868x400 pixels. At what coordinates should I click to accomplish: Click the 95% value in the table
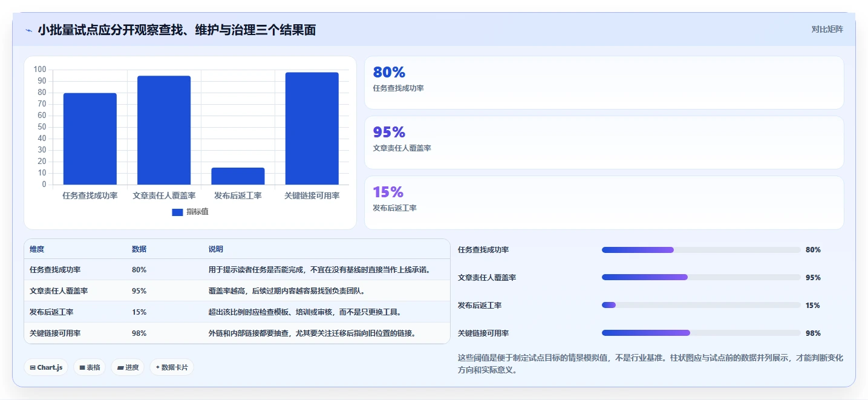[139, 291]
